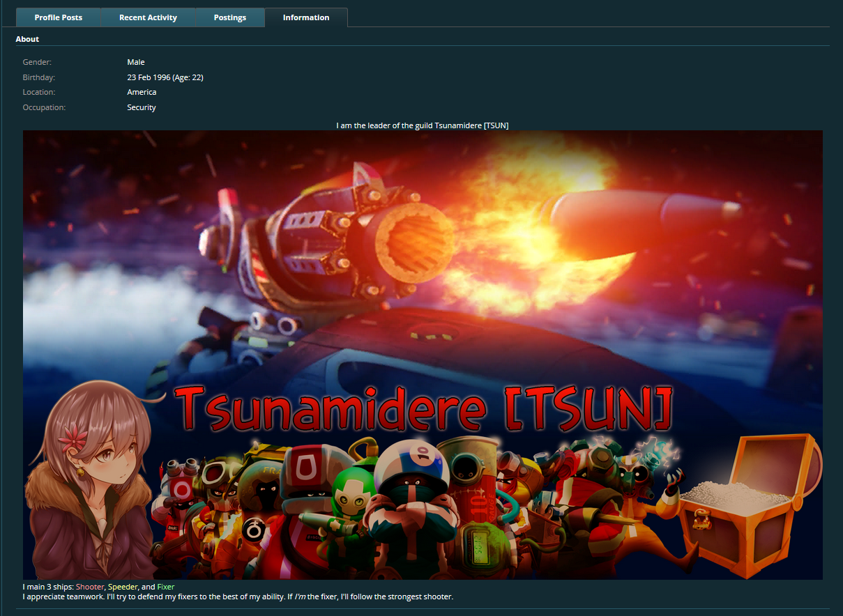Click the red Shooter text
This screenshot has height=616, width=843.
(90, 587)
